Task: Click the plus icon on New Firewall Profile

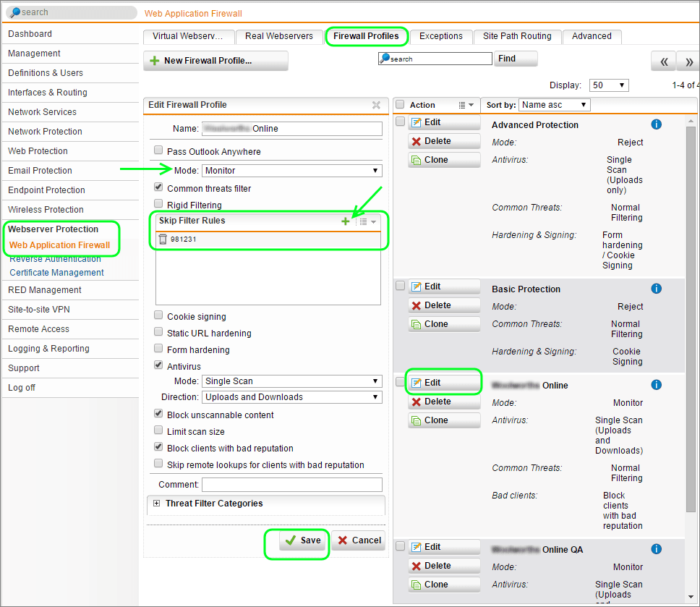Action: [155, 61]
